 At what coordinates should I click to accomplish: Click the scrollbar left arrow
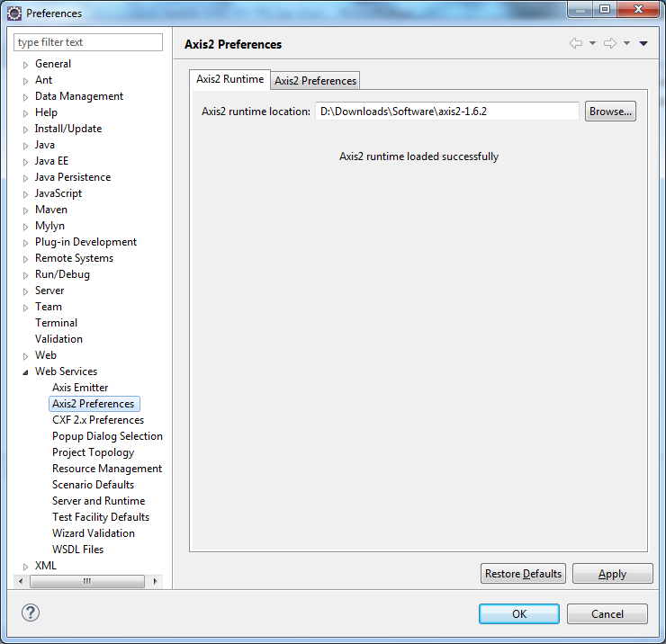21,581
